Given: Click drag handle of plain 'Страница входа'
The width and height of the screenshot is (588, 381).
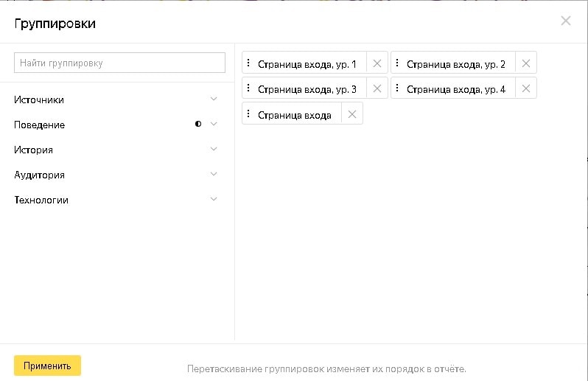Looking at the screenshot, I should [248, 114].
